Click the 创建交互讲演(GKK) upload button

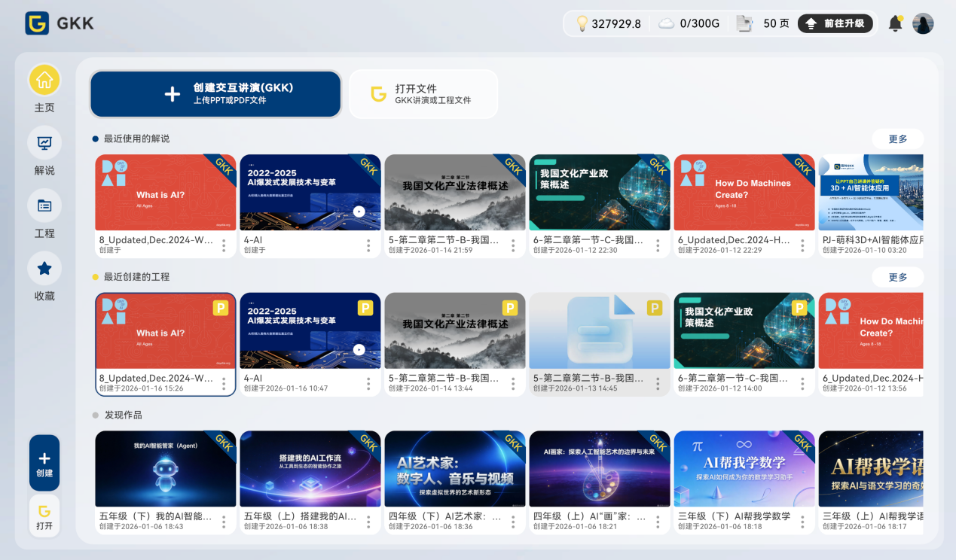[x=215, y=93]
